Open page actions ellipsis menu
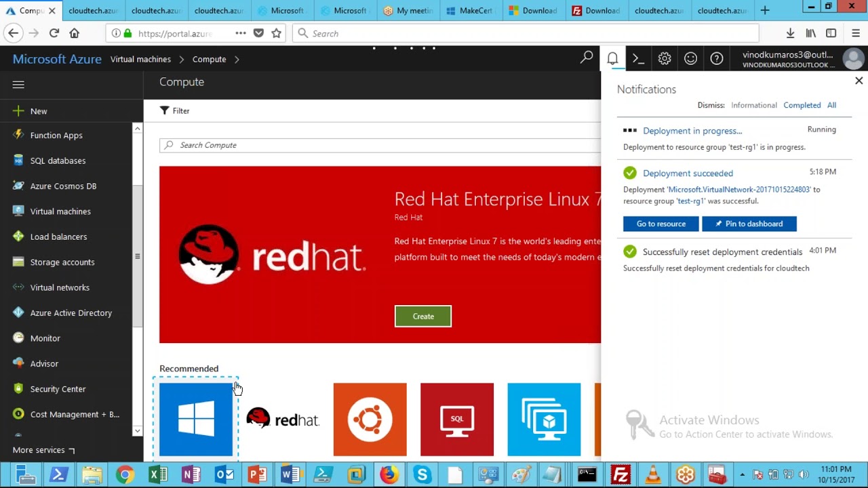This screenshot has height=488, width=868. pyautogui.click(x=241, y=33)
